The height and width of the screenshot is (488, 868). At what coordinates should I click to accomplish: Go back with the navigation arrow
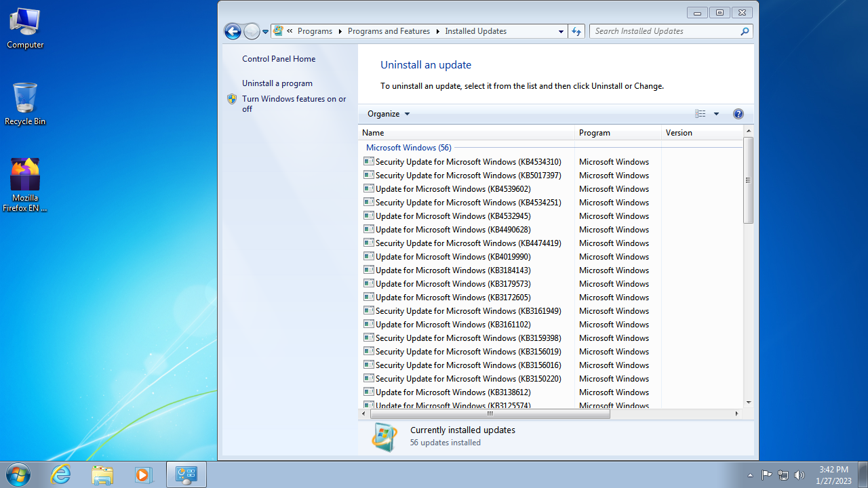pos(233,31)
